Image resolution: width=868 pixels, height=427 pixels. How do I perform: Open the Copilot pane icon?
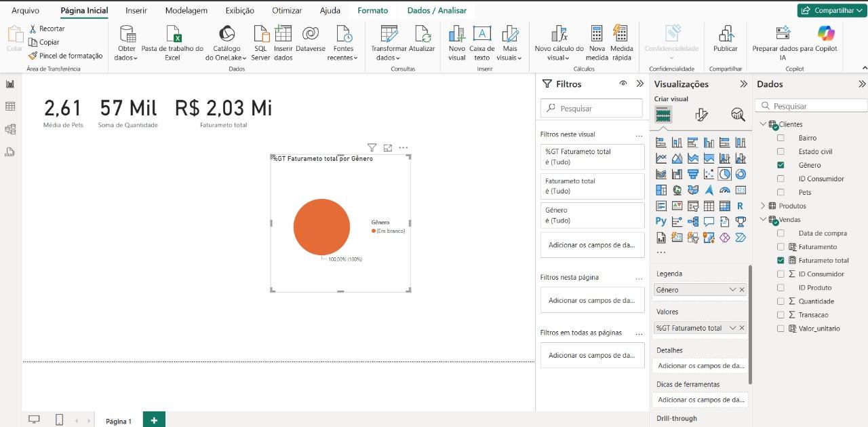(826, 33)
